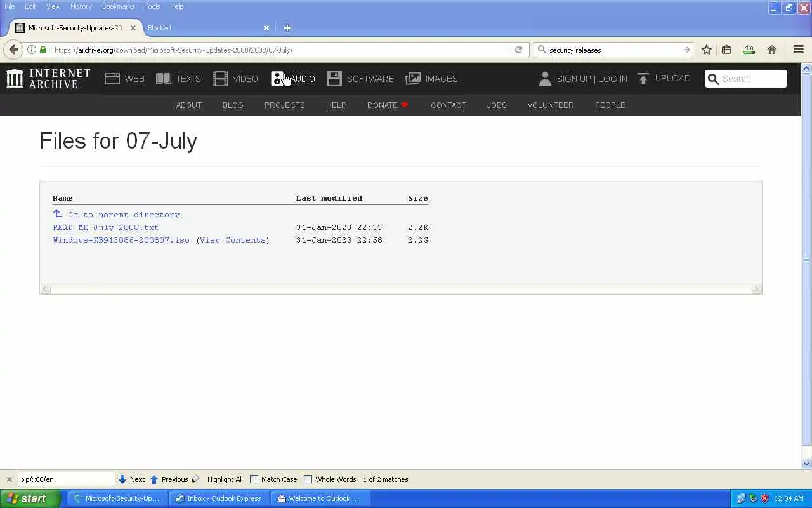Open the Windows start button
Viewport: 812px width, 508px height.
click(30, 498)
